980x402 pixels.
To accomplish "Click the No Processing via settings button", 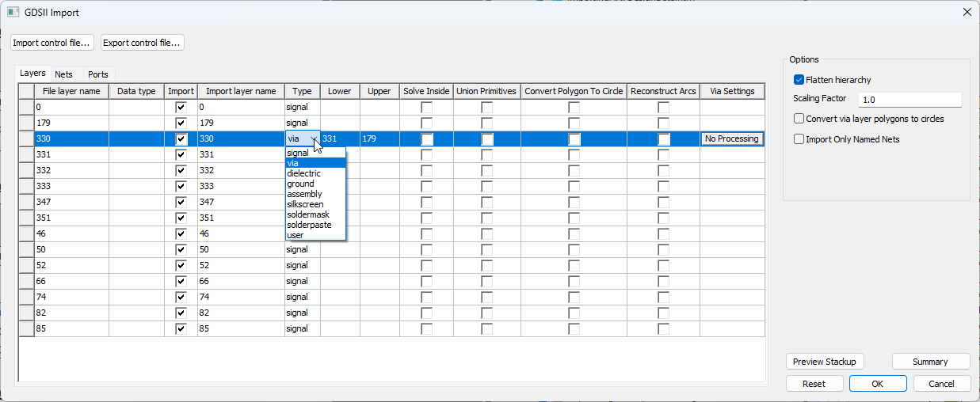I will tap(731, 139).
